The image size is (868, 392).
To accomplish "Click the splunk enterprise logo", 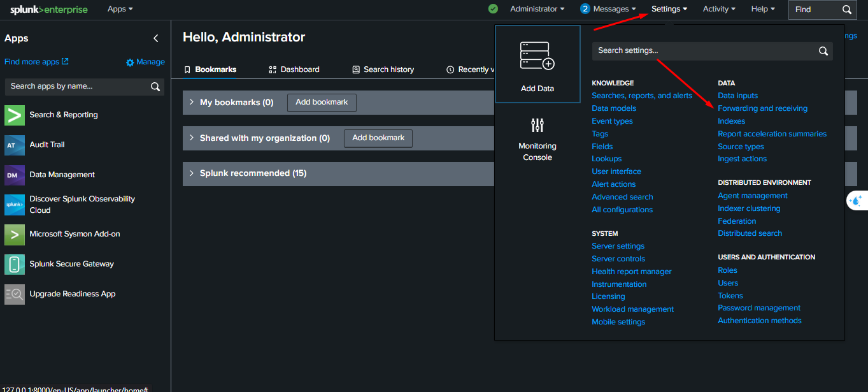I will [48, 10].
